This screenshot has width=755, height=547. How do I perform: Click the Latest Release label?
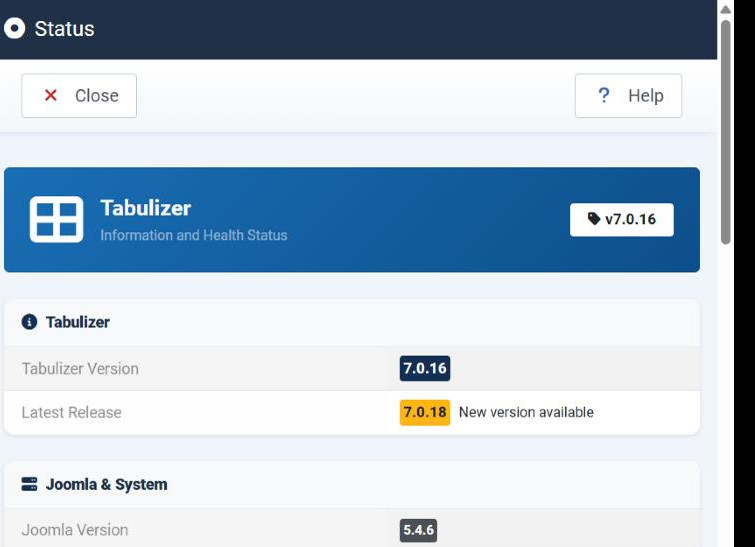point(71,412)
